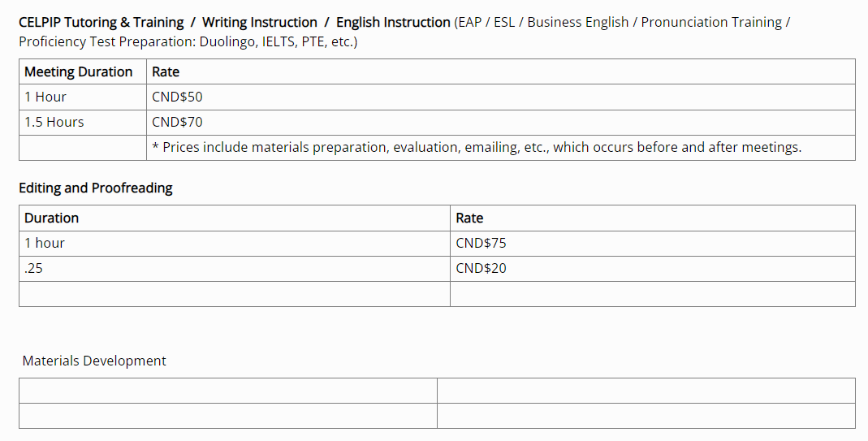Click the 1.5 Hours cell

pos(54,122)
